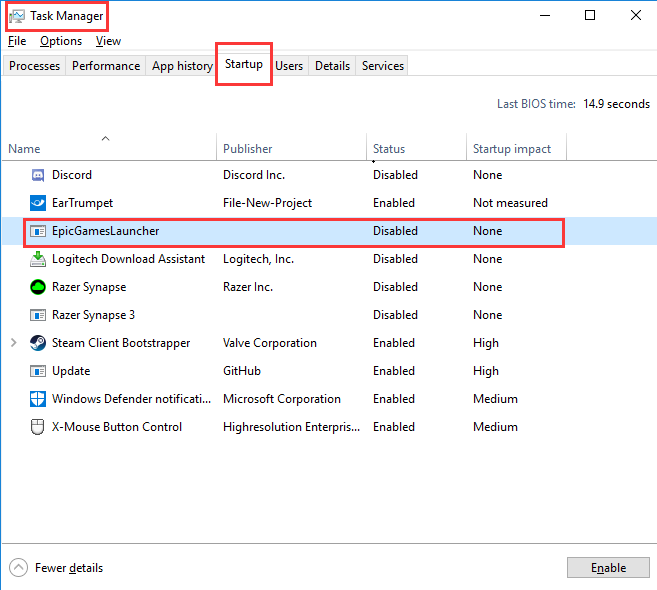Click High impact for Steam Client
This screenshot has height=590, width=657.
point(486,343)
